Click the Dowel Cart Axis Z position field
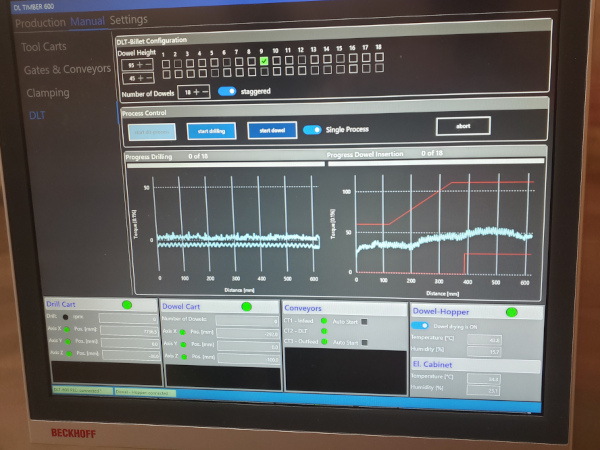Viewport: 600px width, 450px height. click(249, 359)
